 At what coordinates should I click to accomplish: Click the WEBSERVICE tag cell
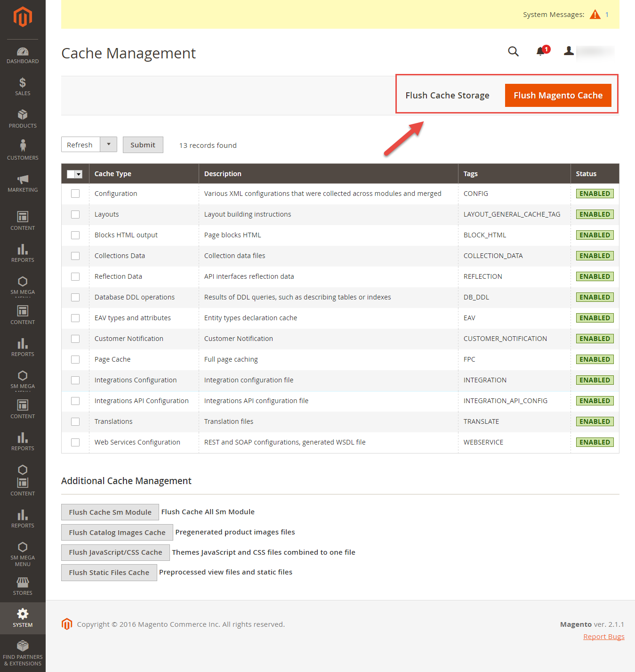point(483,442)
